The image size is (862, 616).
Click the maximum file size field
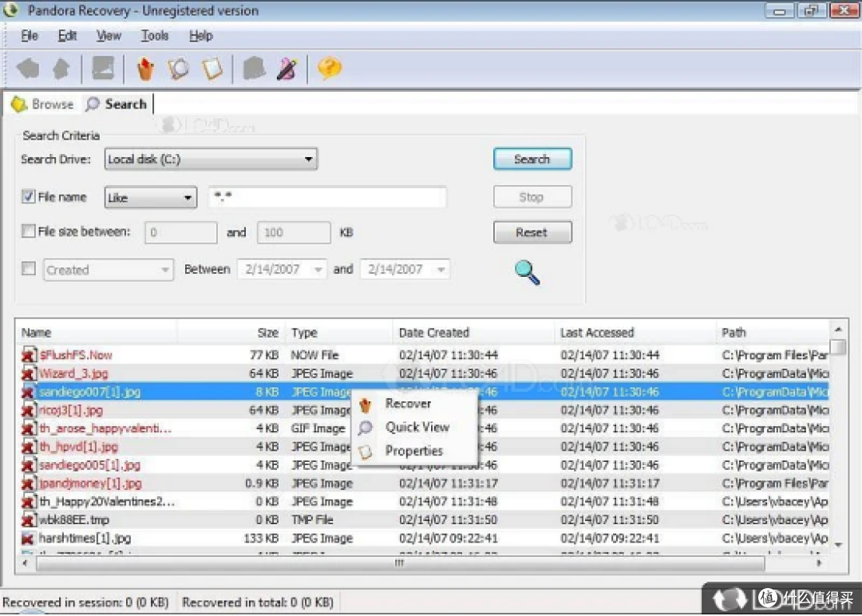click(x=294, y=232)
